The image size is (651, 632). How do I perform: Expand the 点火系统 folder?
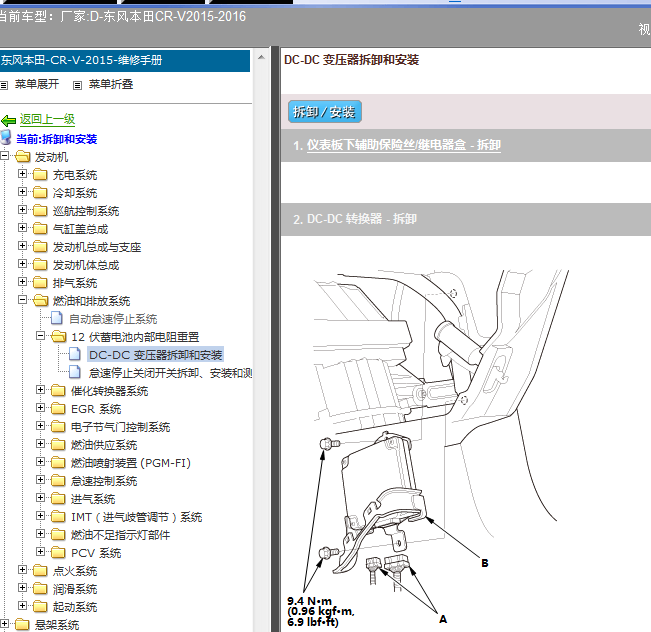(x=22, y=569)
